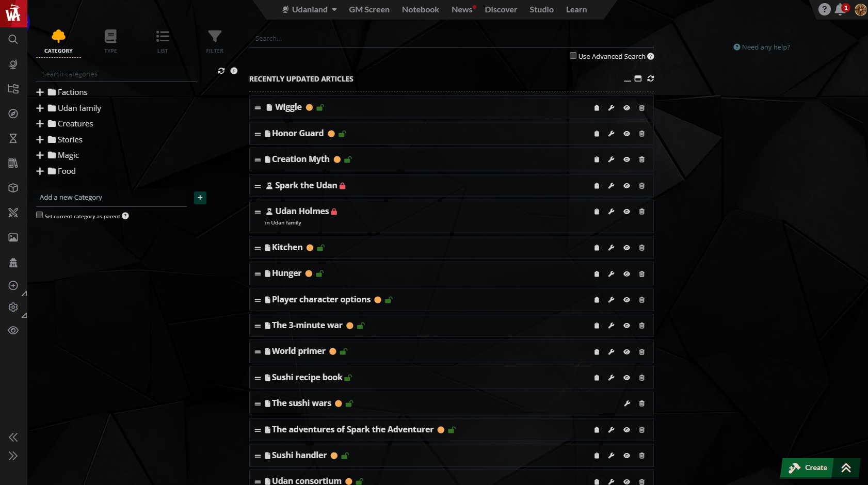Viewport: 868px width, 485px height.
Task: Toggle eye visibility icon for Kitchen article
Action: point(626,248)
